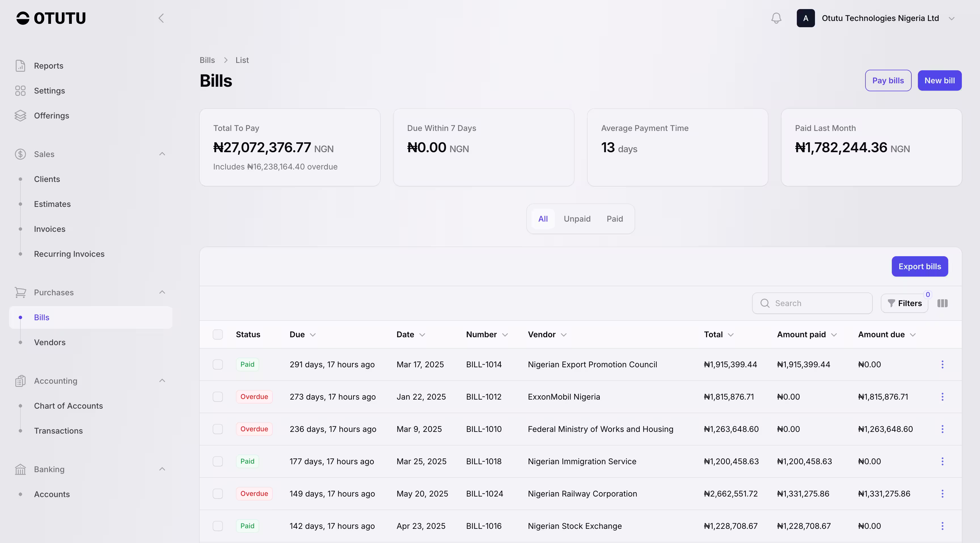Open three-dot menu for BILL-1024
The width and height of the screenshot is (980, 543).
(942, 494)
